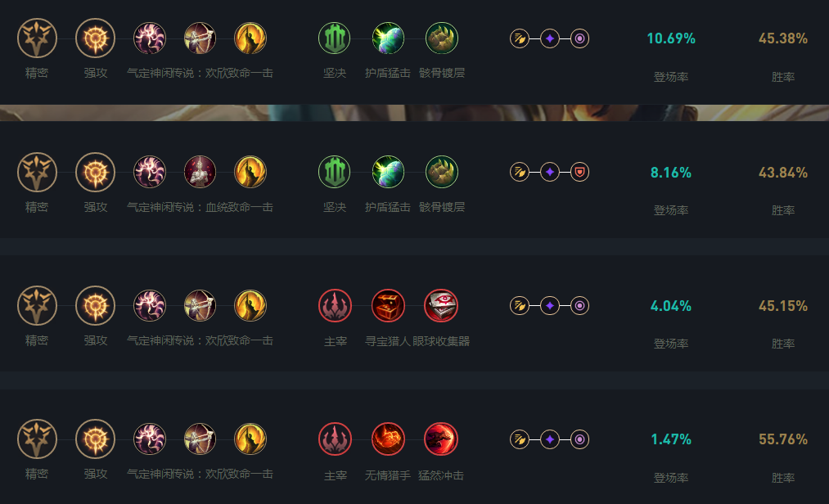Click the 精密 Precision icon in the 10.69% row

[x=37, y=38]
